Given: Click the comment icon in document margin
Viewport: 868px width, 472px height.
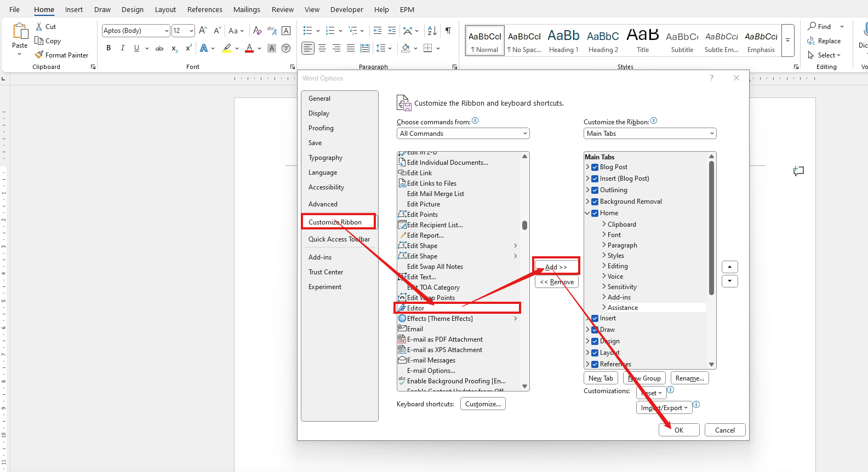Looking at the screenshot, I should click(798, 171).
